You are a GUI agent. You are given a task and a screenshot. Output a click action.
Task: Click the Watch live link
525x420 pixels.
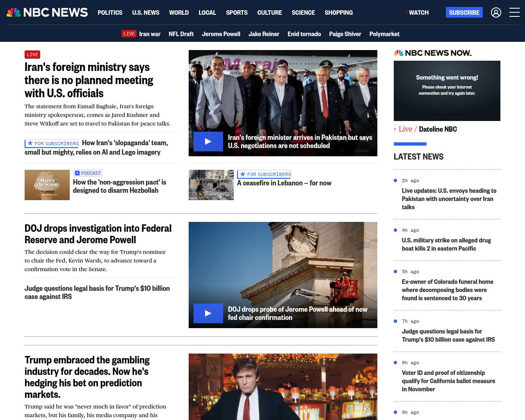pos(418,13)
